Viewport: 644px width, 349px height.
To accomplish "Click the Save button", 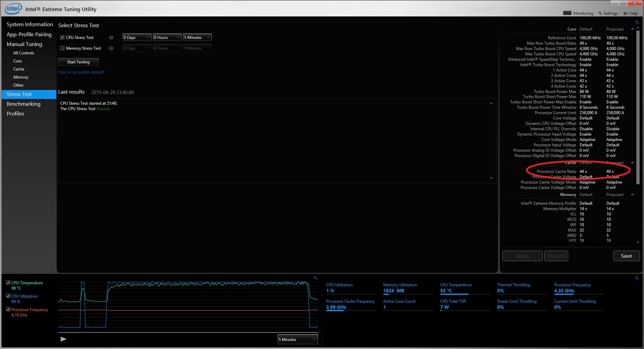I will [626, 256].
